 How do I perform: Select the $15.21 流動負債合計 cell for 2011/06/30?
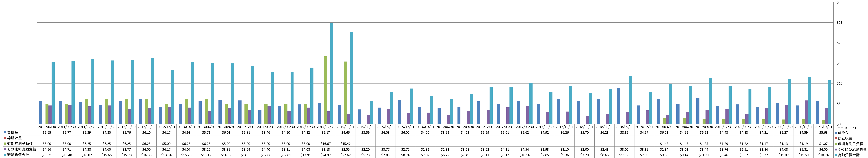(47, 155)
